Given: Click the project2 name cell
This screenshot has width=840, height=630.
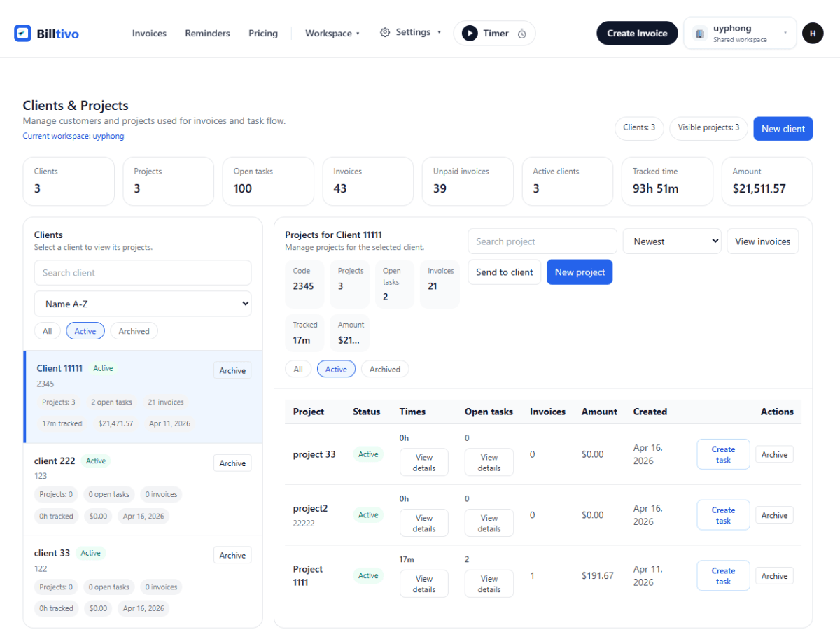Looking at the screenshot, I should pos(310,508).
